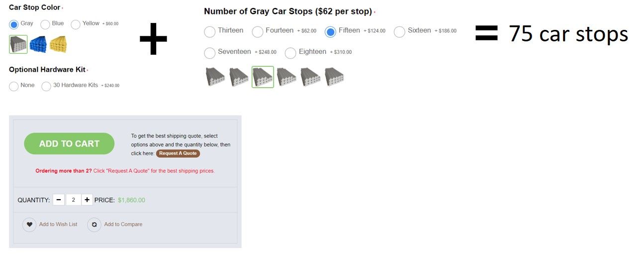644x254 pixels.
Task: Click the first gray stack thumbnail
Action: pos(215,77)
